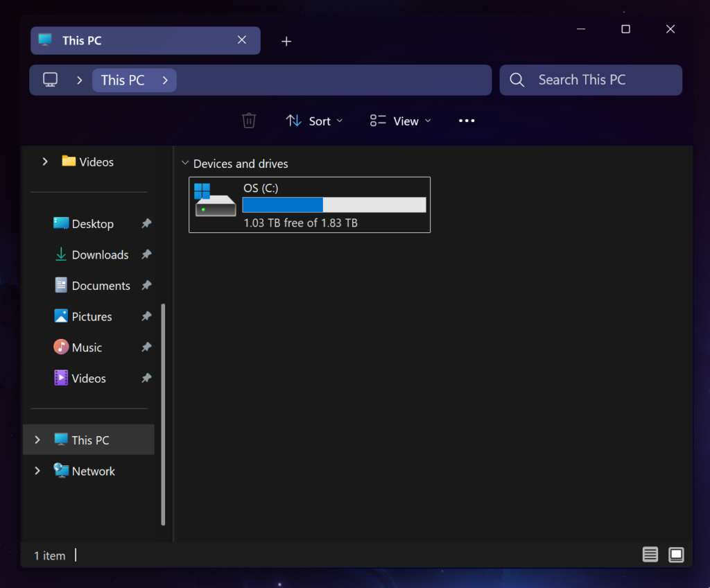Open pinned Documents in sidebar
Screen dimensions: 710x588
(92, 286)
